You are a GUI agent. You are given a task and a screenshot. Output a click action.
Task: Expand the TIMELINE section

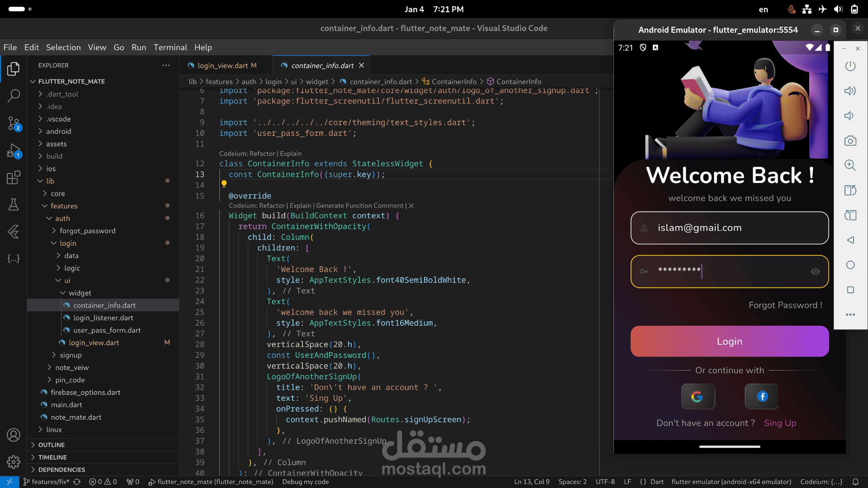103,457
